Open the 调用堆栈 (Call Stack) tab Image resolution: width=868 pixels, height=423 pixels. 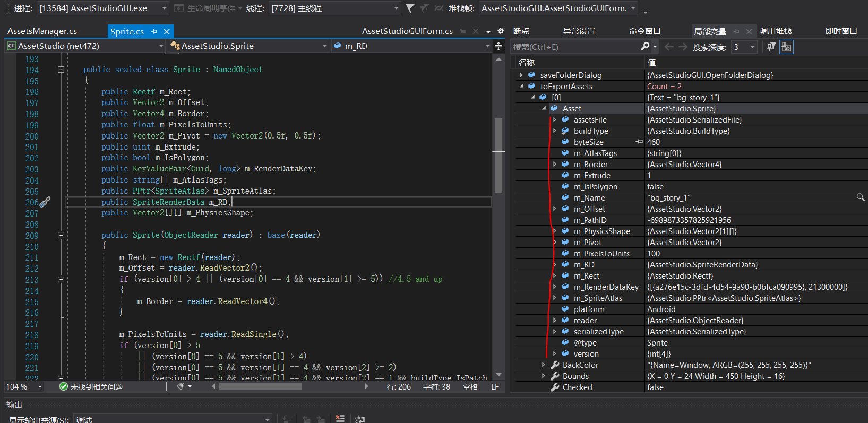(x=775, y=31)
